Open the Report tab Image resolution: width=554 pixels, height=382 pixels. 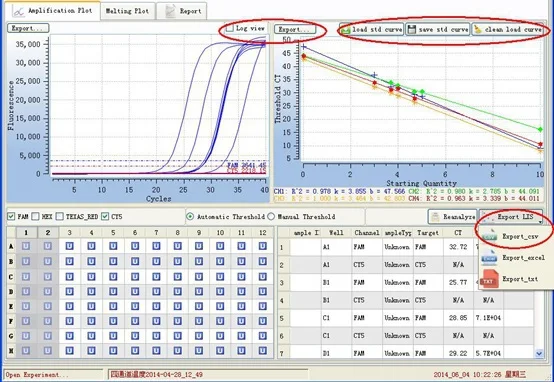click(182, 11)
